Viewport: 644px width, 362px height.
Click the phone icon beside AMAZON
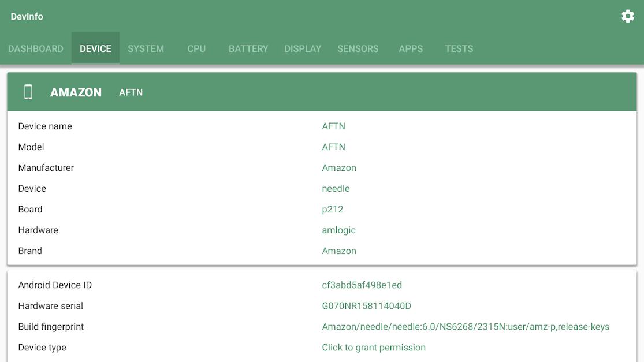pyautogui.click(x=28, y=92)
